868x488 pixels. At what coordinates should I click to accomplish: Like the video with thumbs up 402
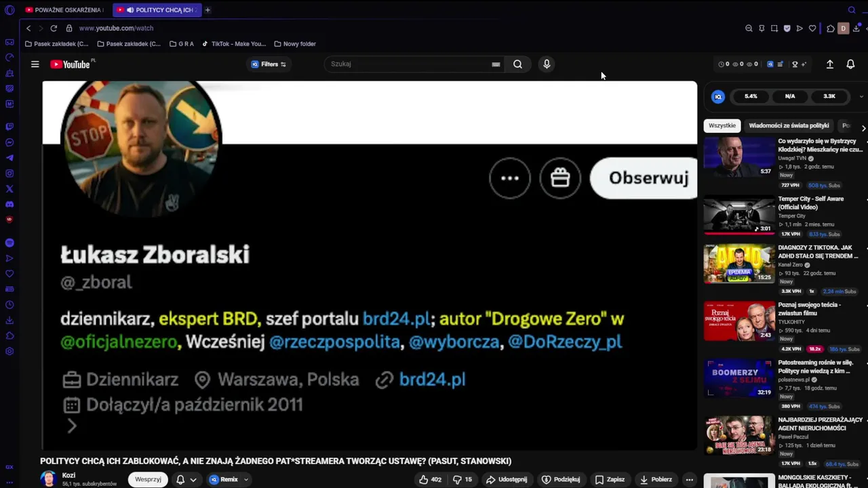(x=430, y=479)
